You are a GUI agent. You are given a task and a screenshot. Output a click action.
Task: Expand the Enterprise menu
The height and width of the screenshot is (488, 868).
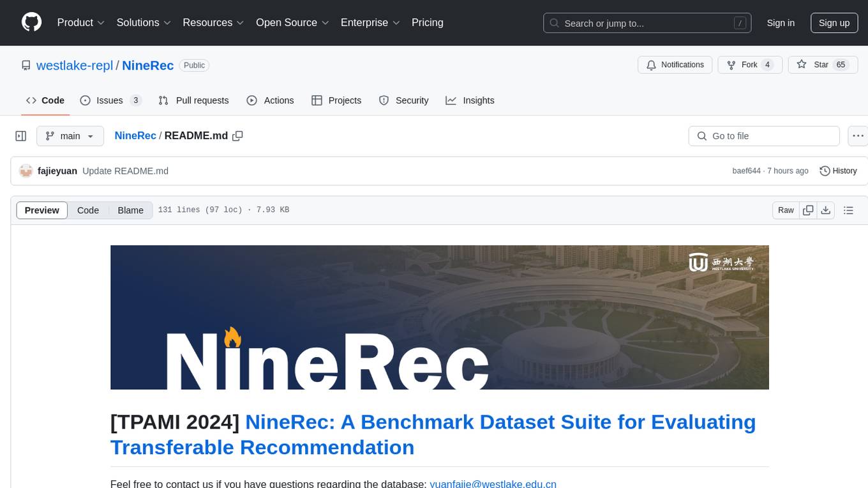pyautogui.click(x=370, y=22)
